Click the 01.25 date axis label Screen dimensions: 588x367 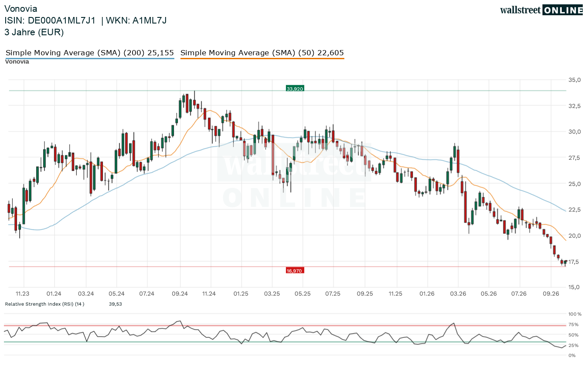click(241, 293)
